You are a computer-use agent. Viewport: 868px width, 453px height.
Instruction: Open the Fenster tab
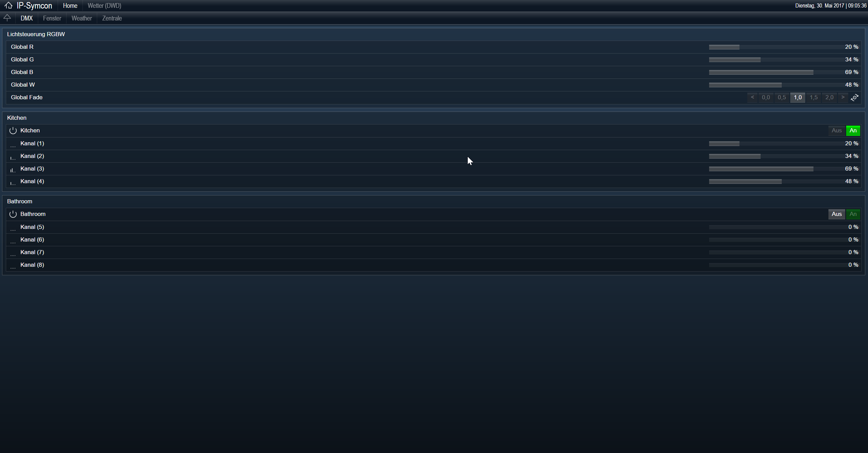(52, 18)
